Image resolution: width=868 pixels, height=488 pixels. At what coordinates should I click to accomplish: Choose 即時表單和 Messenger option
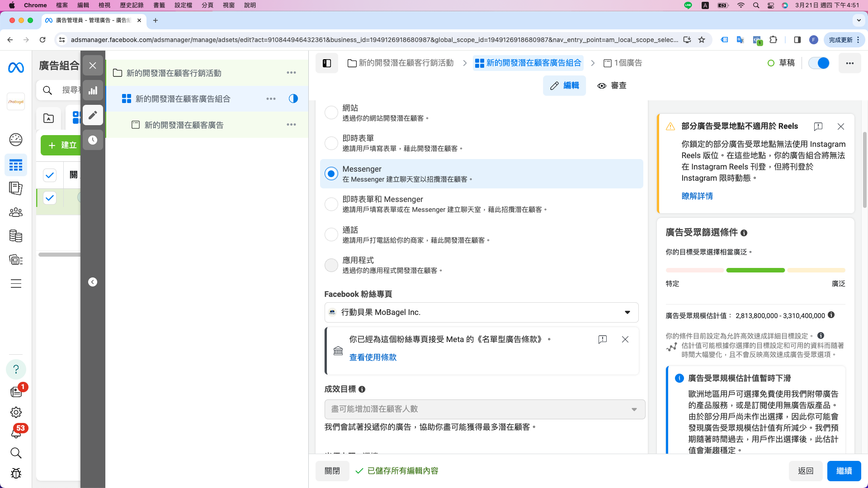pos(331,204)
